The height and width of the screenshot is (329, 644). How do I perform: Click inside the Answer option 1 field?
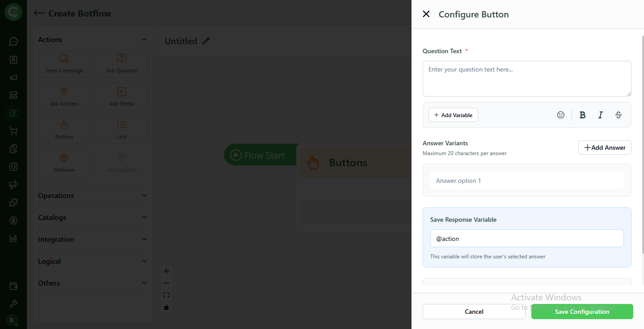coord(527,180)
